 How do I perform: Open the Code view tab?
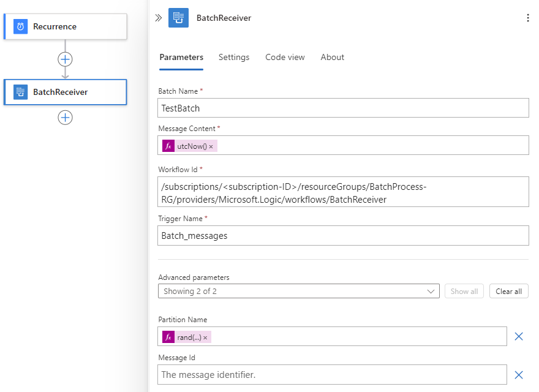point(285,57)
